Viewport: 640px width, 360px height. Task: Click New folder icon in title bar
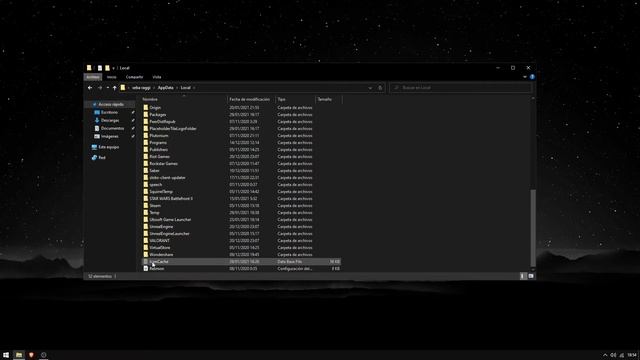[x=107, y=68]
